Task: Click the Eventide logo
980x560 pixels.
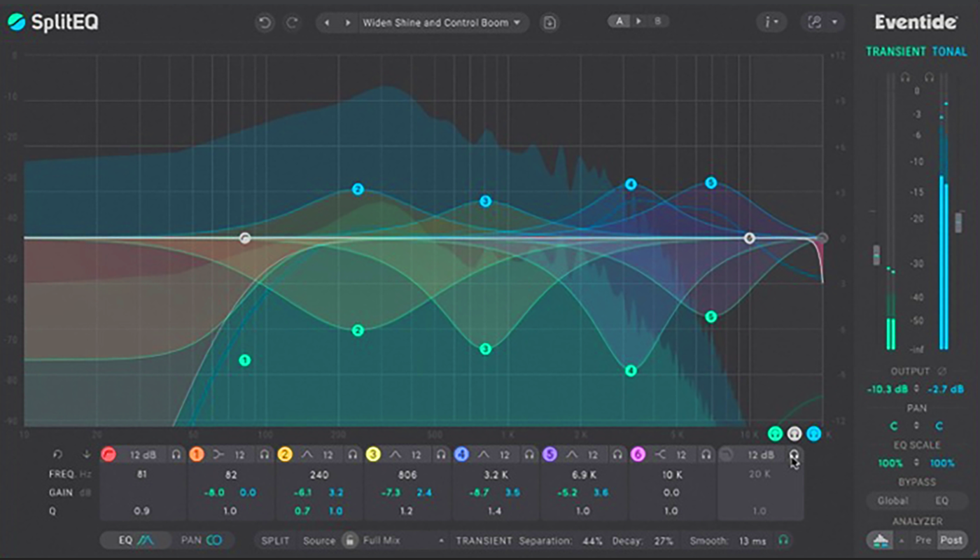Action: 916,22
